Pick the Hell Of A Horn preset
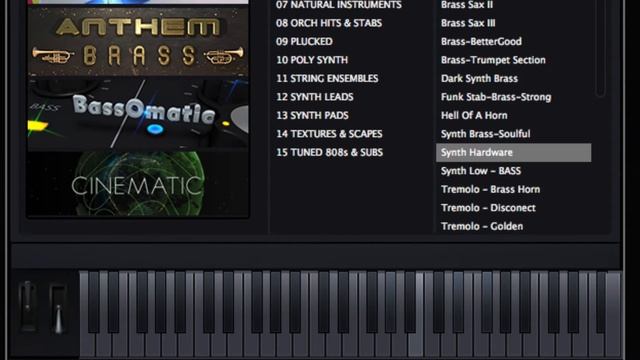640x360 pixels. point(474,116)
